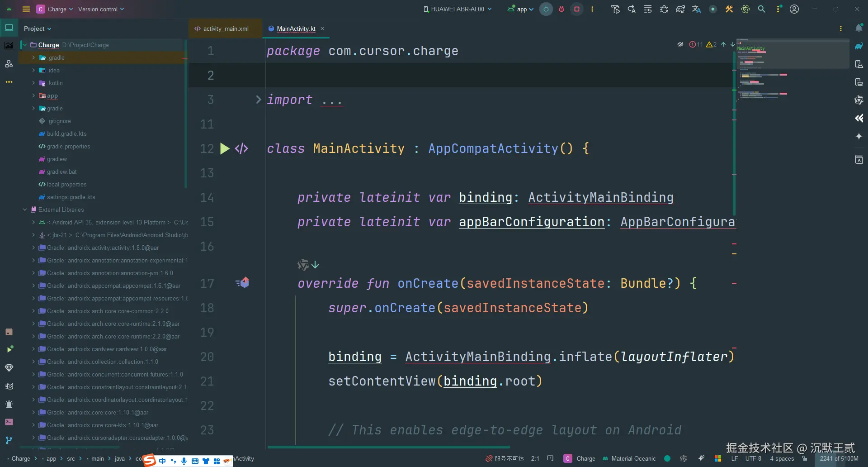The image size is (868, 467).
Task: Expand the app module folder
Action: click(x=33, y=95)
